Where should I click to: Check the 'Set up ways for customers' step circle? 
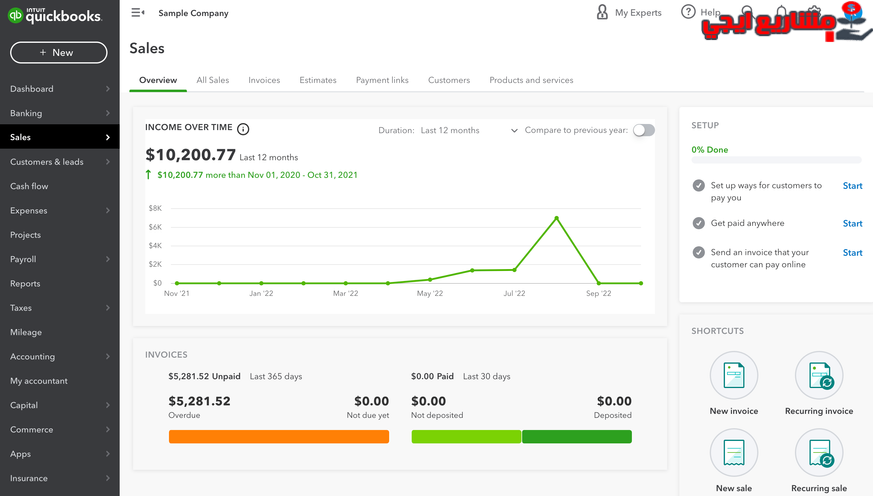tap(699, 185)
